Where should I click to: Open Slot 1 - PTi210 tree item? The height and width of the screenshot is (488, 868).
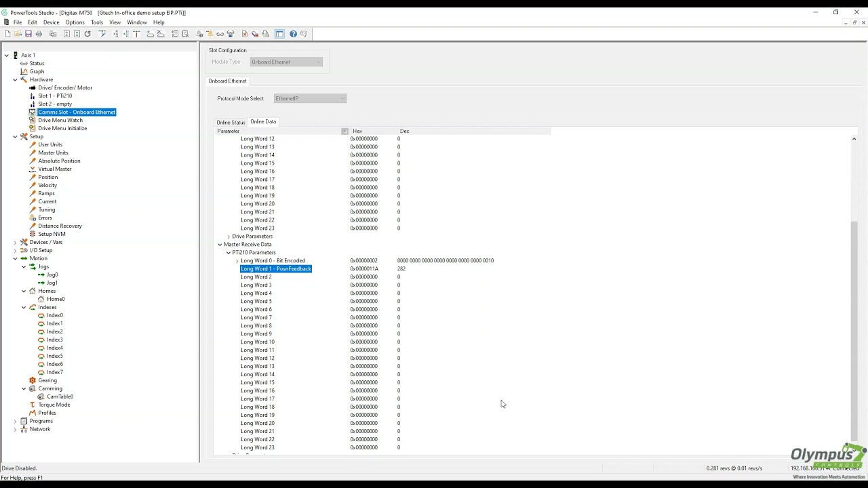pos(55,96)
